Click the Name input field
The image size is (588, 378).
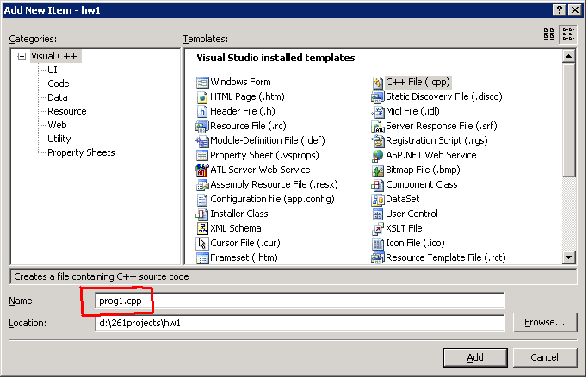coord(300,301)
